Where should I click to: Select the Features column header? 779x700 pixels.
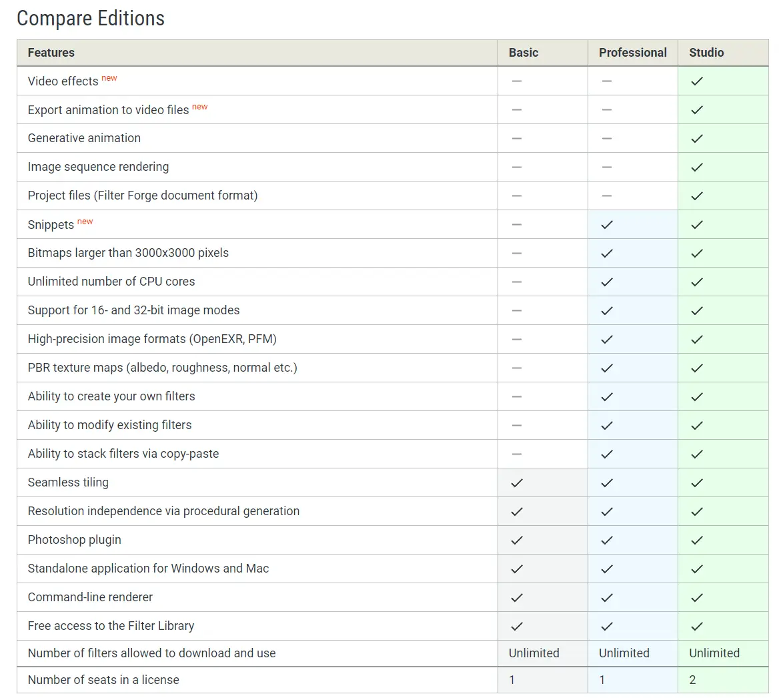coord(51,52)
